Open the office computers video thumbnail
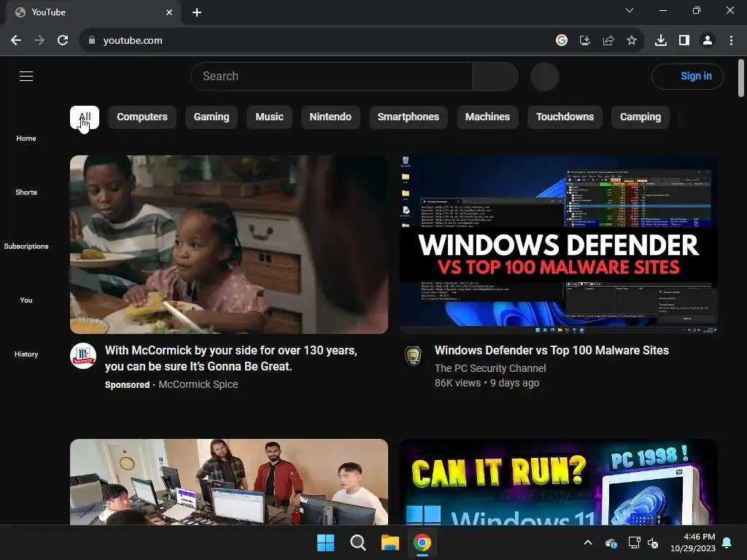The image size is (747, 560). 229,482
